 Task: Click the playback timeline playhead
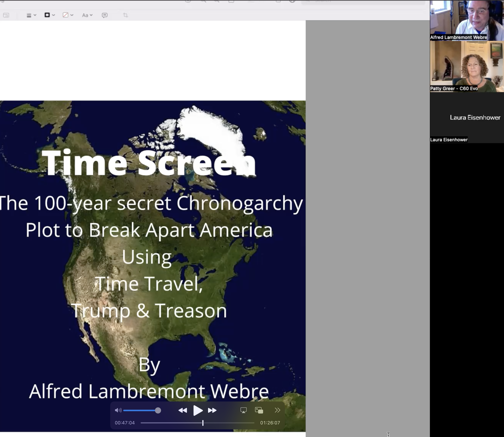point(203,423)
